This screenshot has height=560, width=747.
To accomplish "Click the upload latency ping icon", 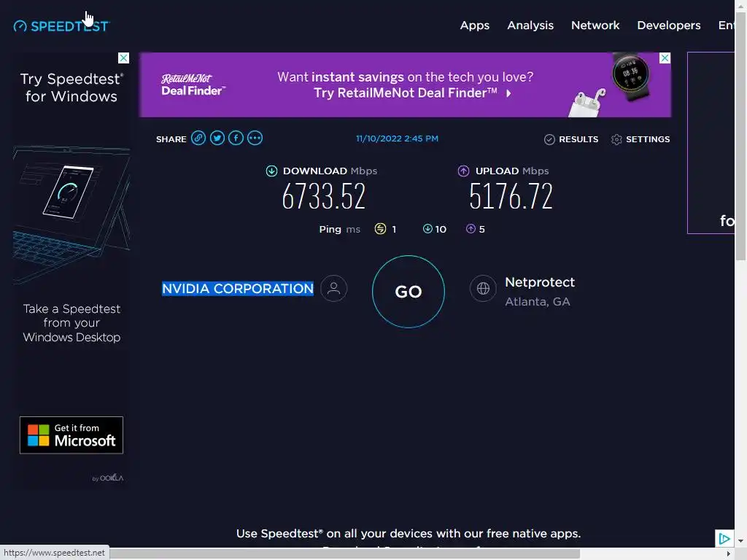I will tap(471, 229).
